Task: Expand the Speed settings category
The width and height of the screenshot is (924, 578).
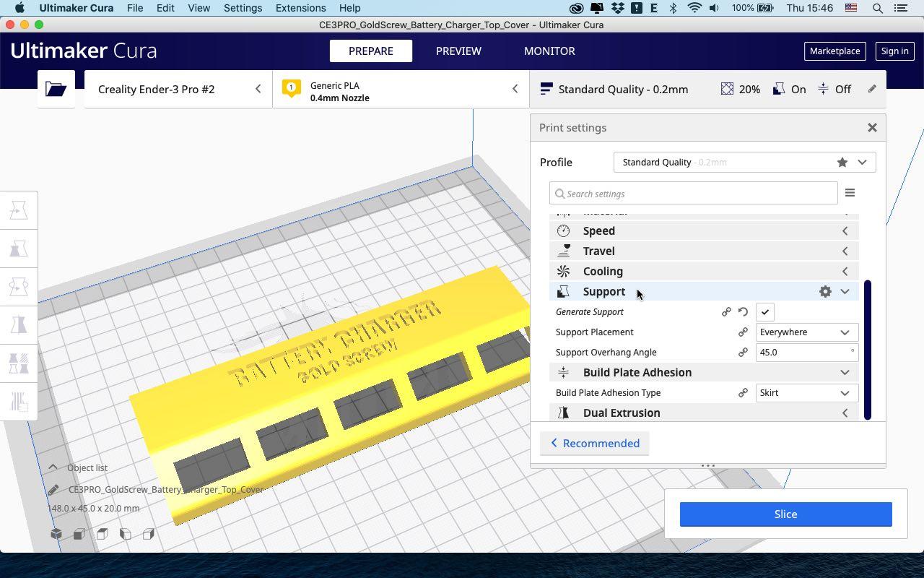Action: tap(704, 231)
